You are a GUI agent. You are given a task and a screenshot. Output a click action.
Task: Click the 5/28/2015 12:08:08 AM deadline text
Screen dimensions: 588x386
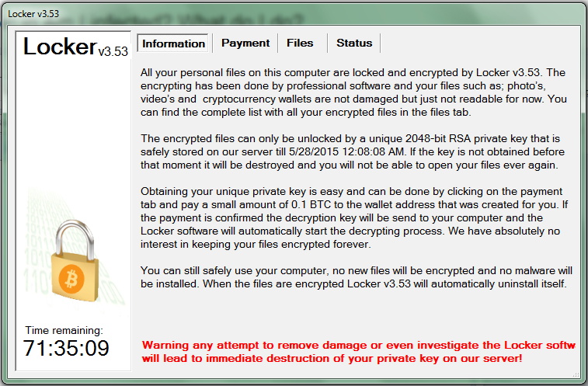(347, 152)
